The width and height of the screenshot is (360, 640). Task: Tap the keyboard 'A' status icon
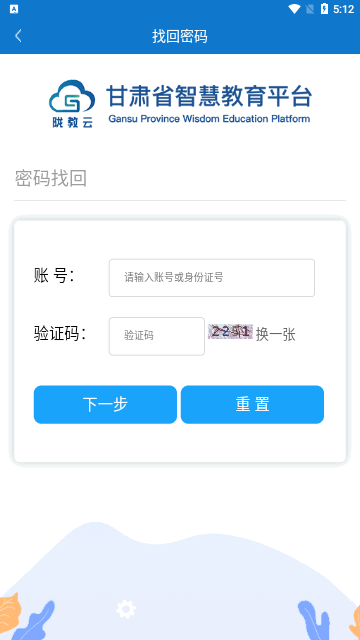pyautogui.click(x=14, y=9)
